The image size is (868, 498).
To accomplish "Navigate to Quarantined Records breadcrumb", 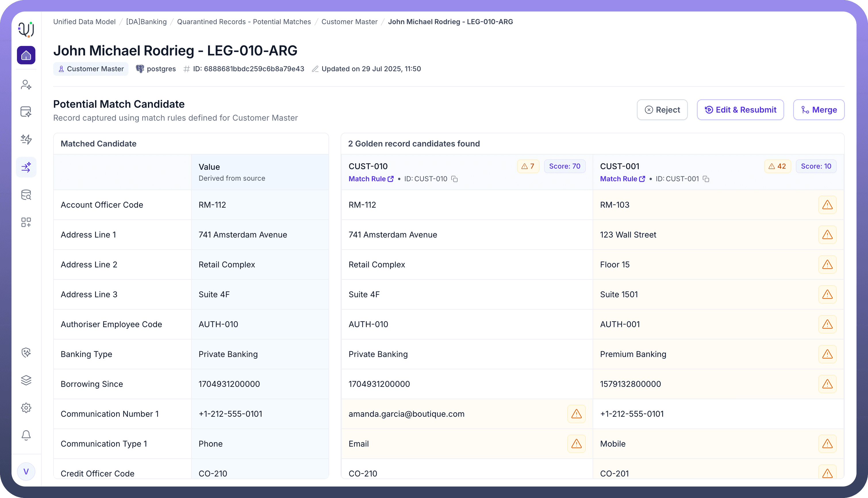I will pyautogui.click(x=244, y=22).
